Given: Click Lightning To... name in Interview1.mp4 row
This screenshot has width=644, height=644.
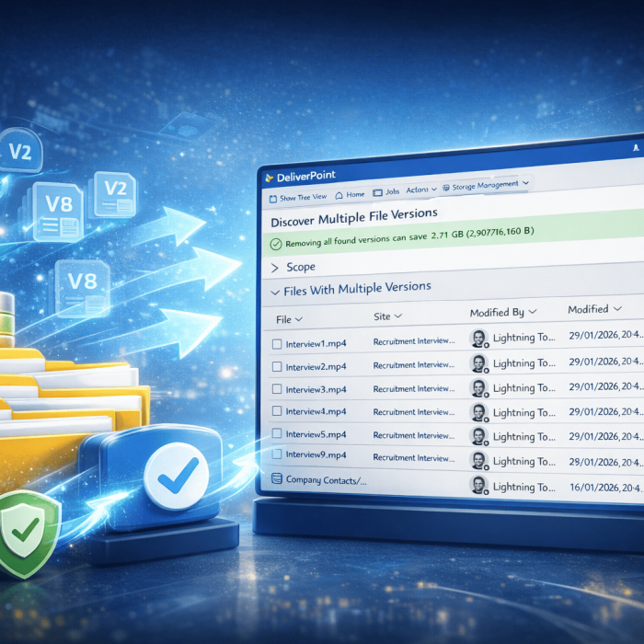Looking at the screenshot, I should 524,338.
